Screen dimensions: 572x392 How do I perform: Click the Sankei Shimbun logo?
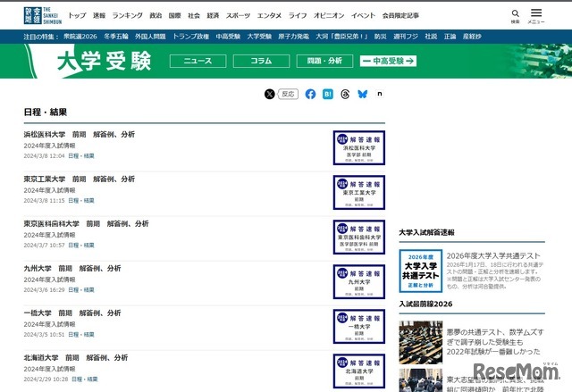(43, 16)
